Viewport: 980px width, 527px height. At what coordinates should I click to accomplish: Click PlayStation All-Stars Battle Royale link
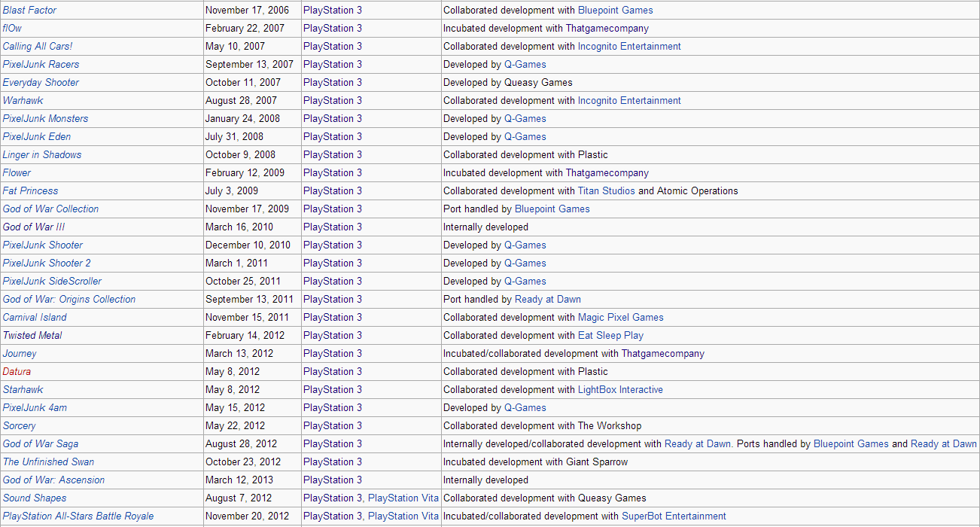coord(78,516)
